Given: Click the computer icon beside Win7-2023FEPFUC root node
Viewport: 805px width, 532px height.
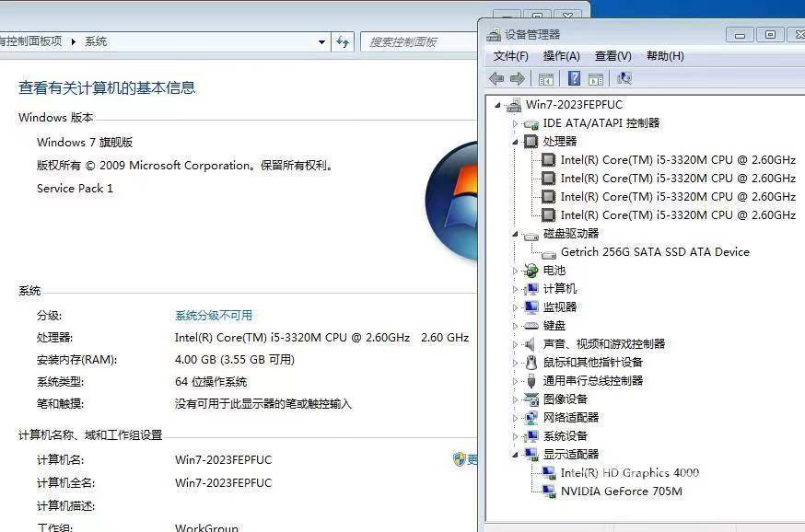Looking at the screenshot, I should point(513,105).
